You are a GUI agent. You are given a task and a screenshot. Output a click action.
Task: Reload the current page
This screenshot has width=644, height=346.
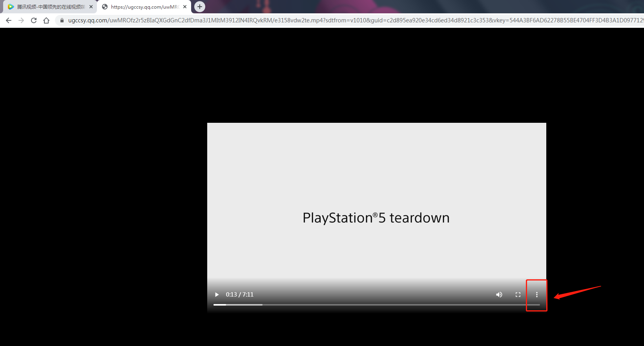point(34,20)
